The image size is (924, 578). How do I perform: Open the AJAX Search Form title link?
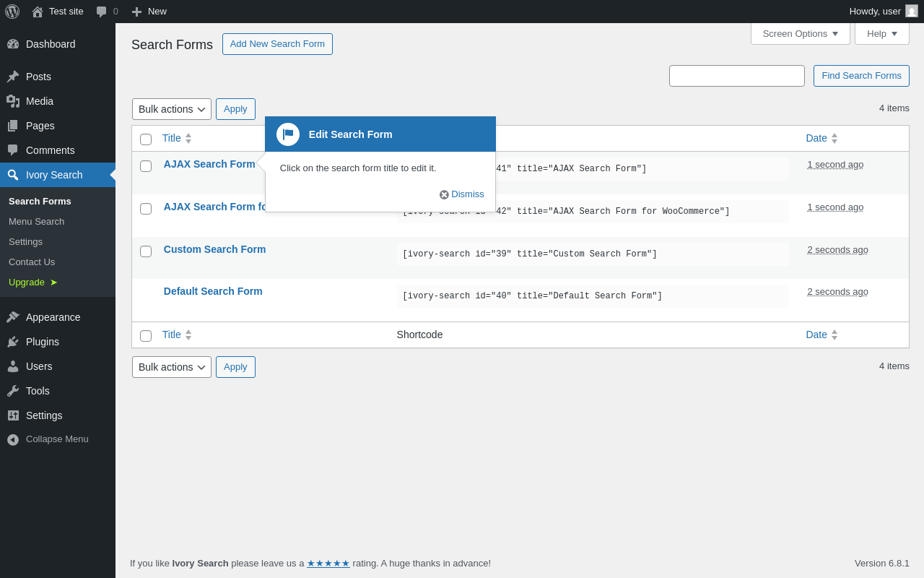[209, 164]
